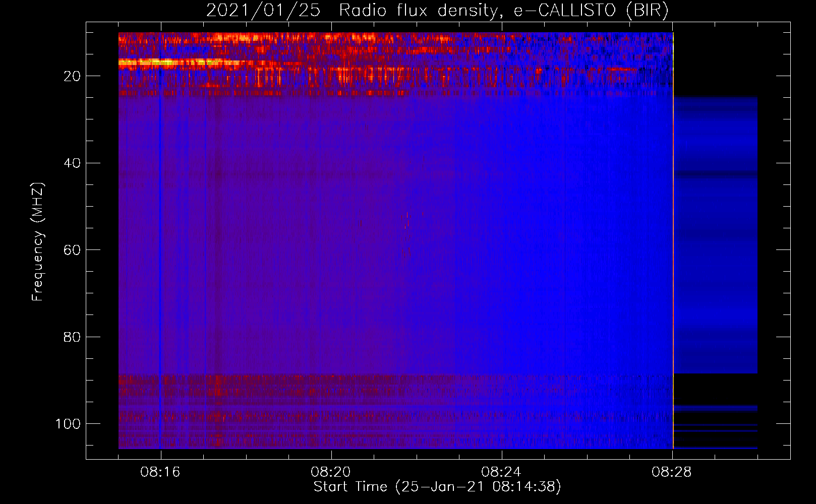Click the thin blue vertical line at 08:16
This screenshot has height=504, width=816.
pyautogui.click(x=160, y=241)
